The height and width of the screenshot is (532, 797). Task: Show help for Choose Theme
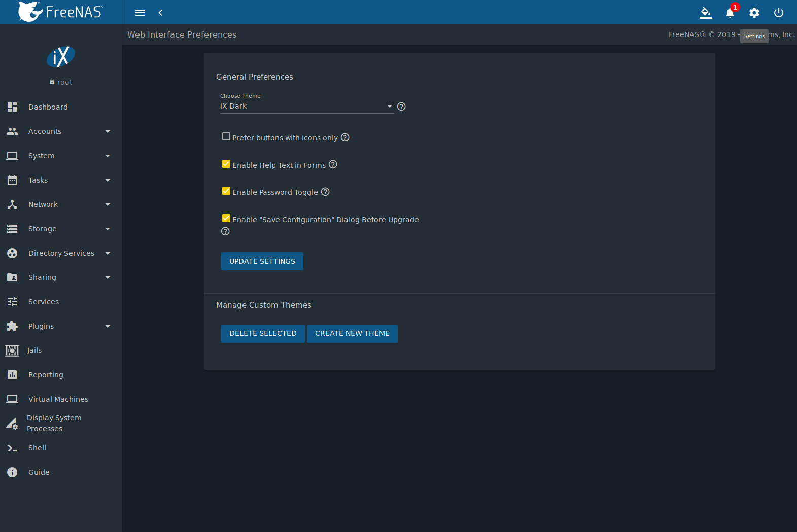401,107
